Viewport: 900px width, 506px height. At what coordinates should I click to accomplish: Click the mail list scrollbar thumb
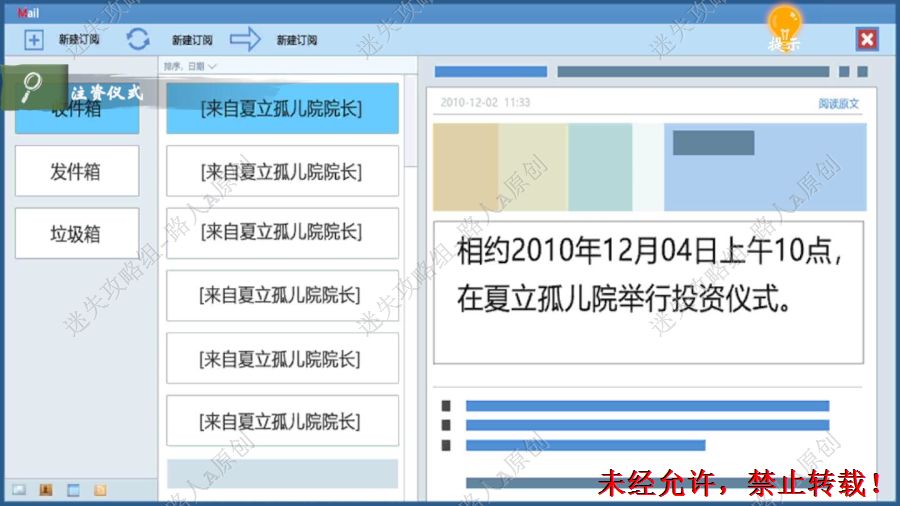(x=410, y=122)
